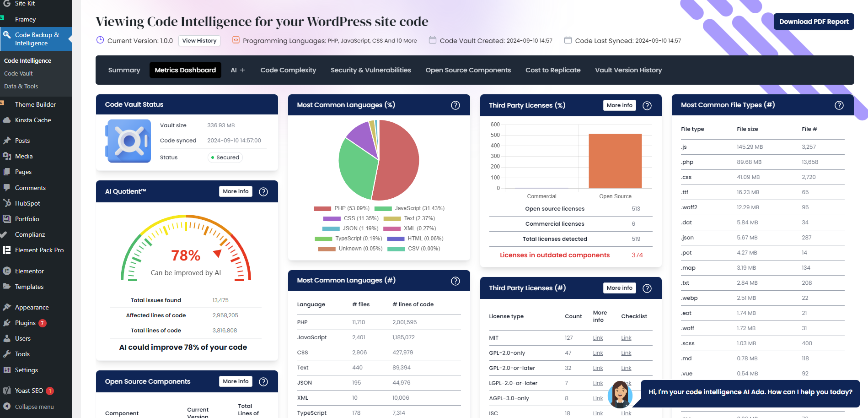Go to the Security & Vulnerabilities tab

point(371,70)
